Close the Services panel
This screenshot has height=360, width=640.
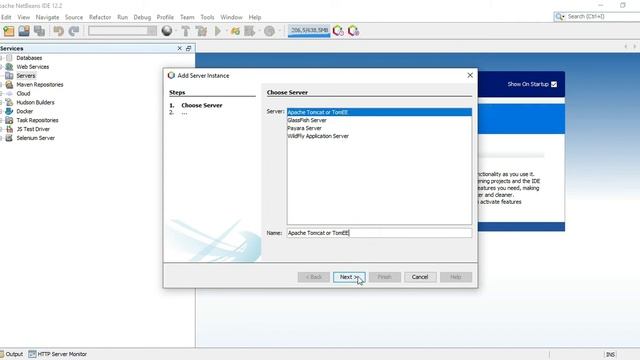coord(180,48)
